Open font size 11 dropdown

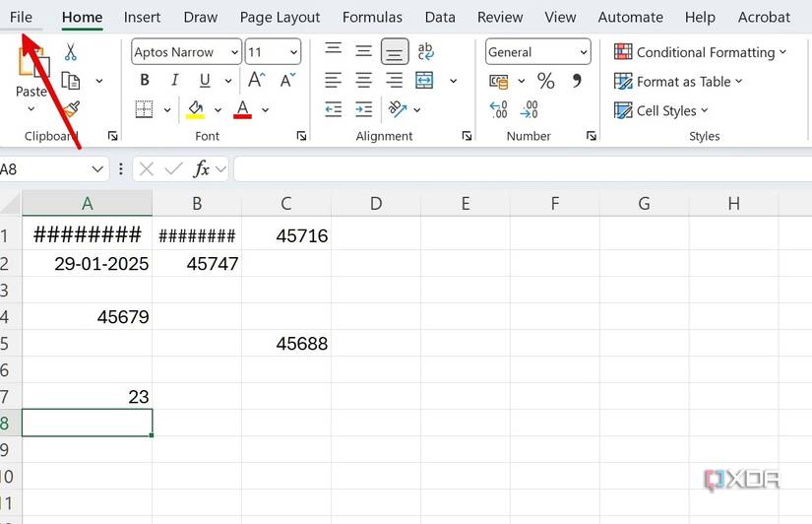(x=293, y=52)
